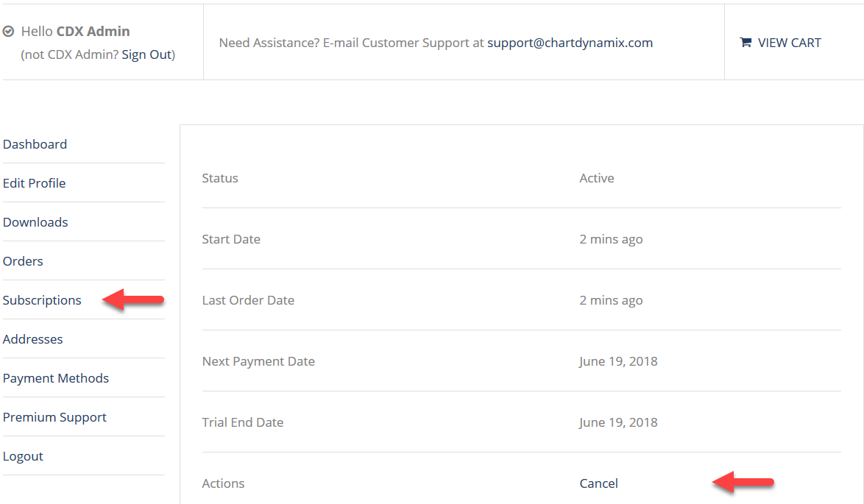Screen dimensions: 864x504
Task: Open the Edit Profile menu item
Action: tap(34, 183)
